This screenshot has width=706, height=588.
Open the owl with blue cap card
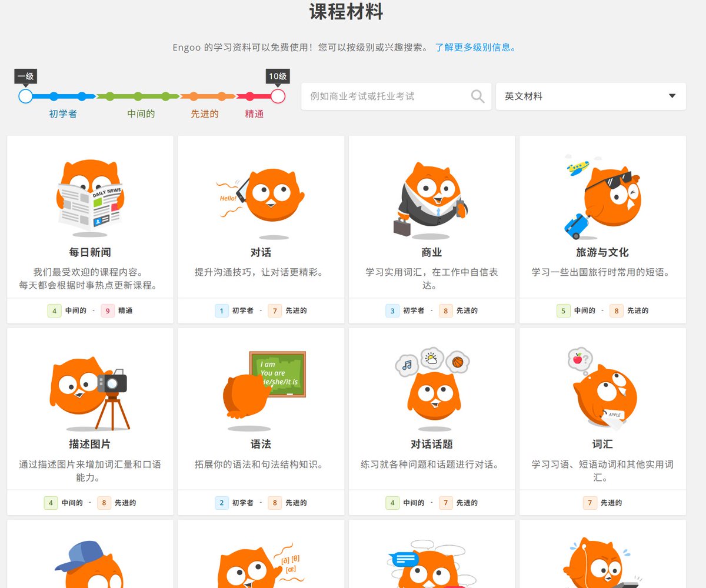(x=90, y=554)
